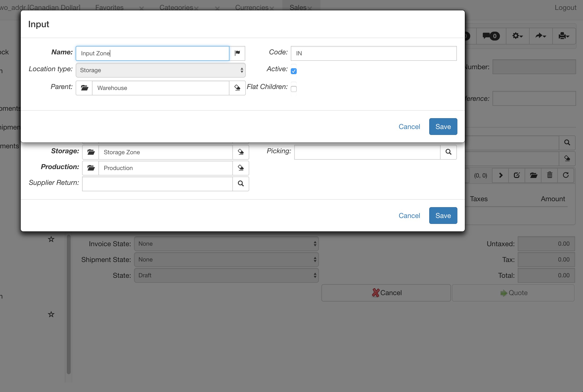
Task: Clear the Parent field with eraser icon
Action: coord(237,88)
